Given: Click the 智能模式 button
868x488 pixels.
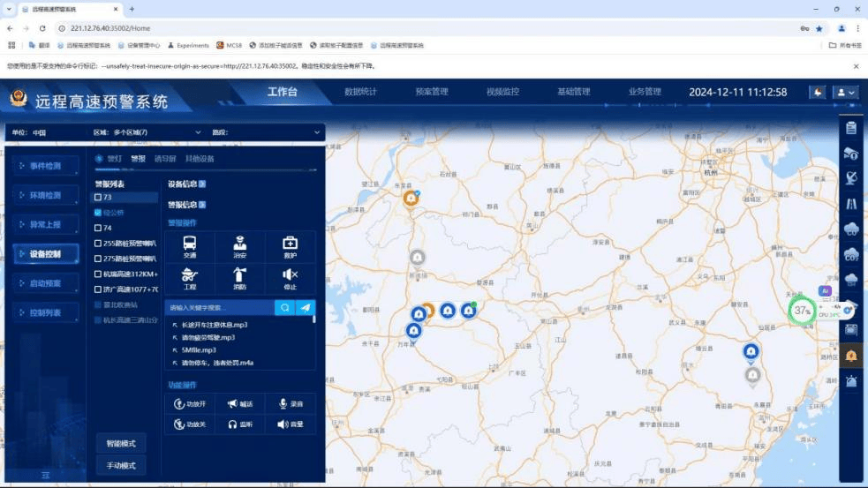Looking at the screenshot, I should pyautogui.click(x=121, y=443).
